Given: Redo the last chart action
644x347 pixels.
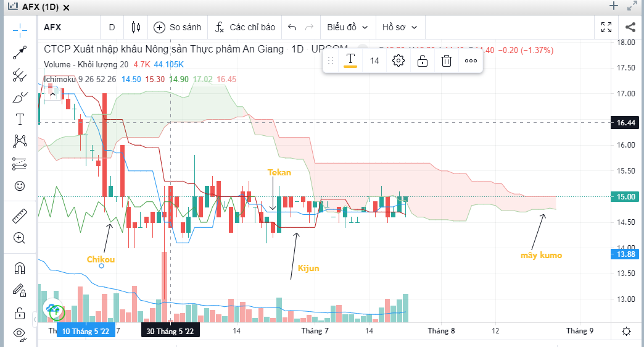Looking at the screenshot, I should (x=309, y=27).
